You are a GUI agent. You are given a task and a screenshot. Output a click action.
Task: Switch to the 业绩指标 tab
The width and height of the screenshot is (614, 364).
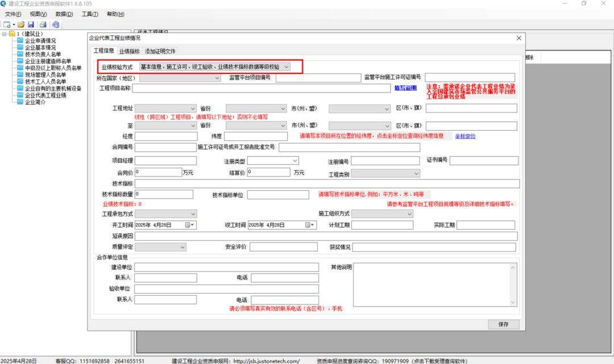(129, 51)
